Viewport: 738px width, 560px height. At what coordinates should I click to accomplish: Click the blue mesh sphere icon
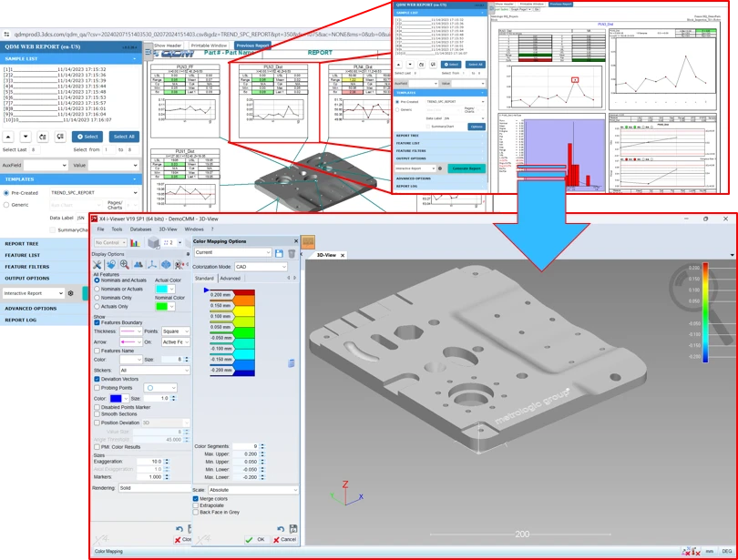pos(166,265)
